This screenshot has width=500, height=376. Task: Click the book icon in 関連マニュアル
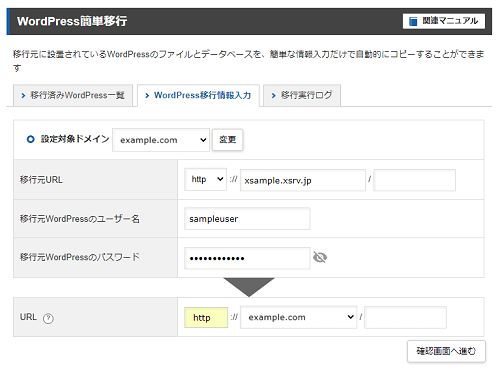pos(413,21)
